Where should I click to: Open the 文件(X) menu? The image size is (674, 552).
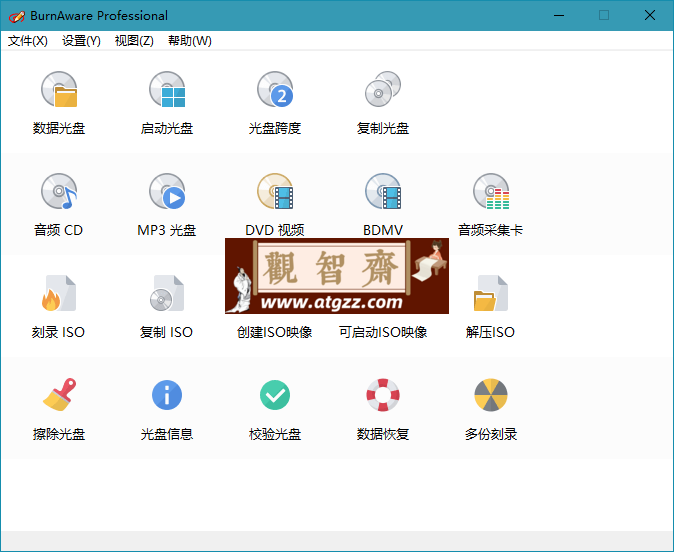coord(28,41)
